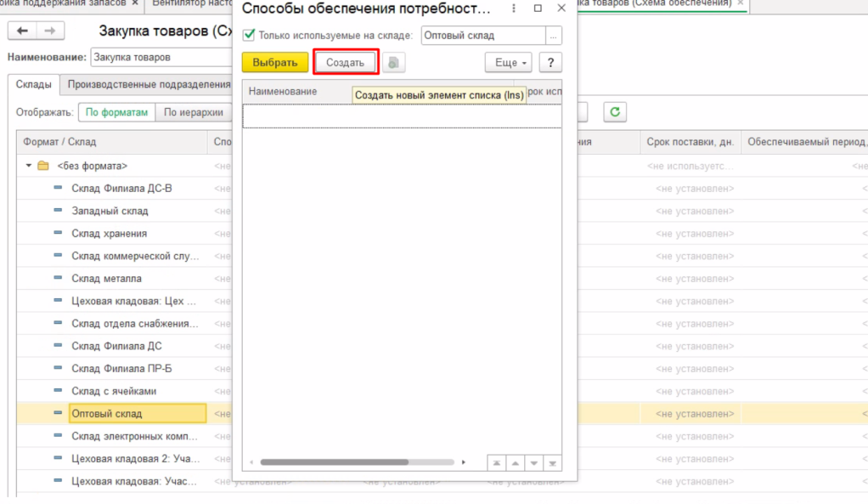Open the Склады tab

(x=34, y=85)
